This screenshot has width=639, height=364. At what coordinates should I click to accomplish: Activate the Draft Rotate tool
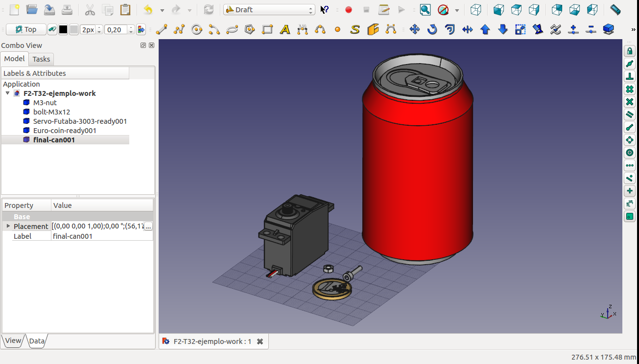pos(432,30)
